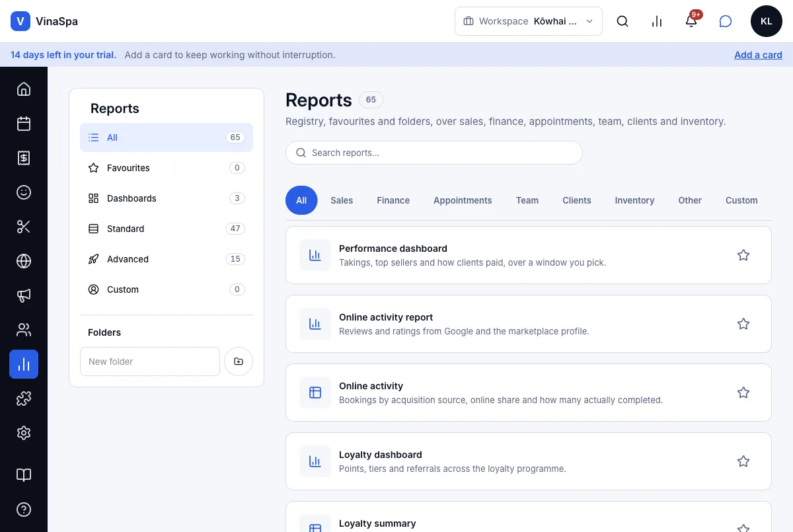Click the Performance dashboard chart icon
This screenshot has width=793, height=532.
pos(315,255)
